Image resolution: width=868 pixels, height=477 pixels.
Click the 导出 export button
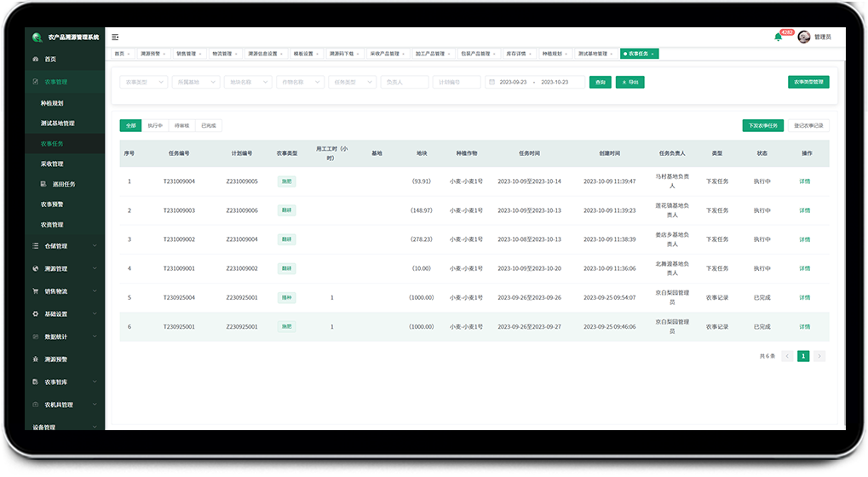[630, 82]
